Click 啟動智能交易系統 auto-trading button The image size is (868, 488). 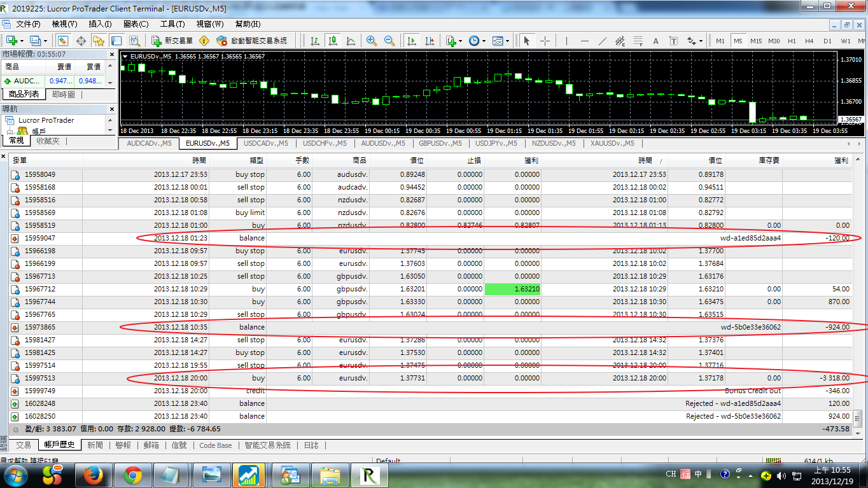[x=251, y=41]
